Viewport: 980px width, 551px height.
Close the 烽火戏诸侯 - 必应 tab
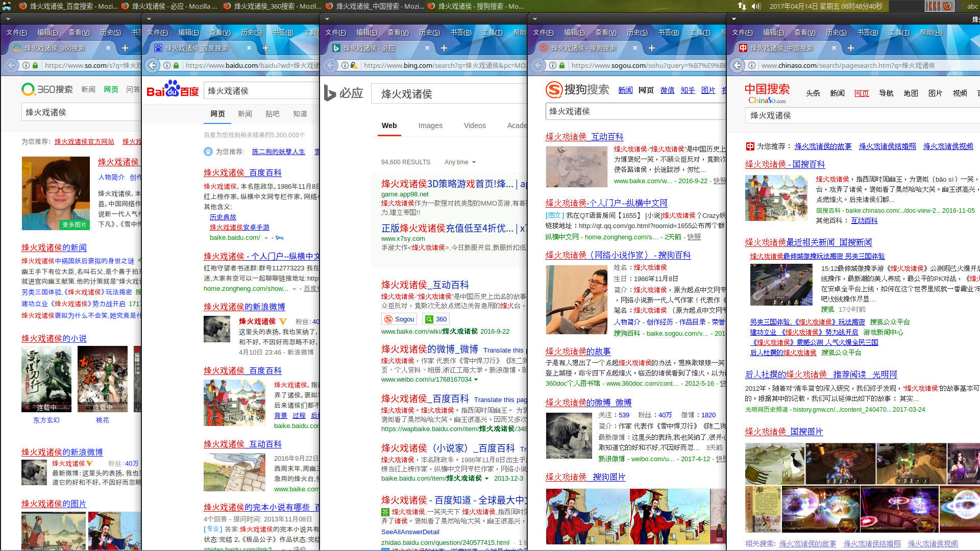click(x=427, y=48)
